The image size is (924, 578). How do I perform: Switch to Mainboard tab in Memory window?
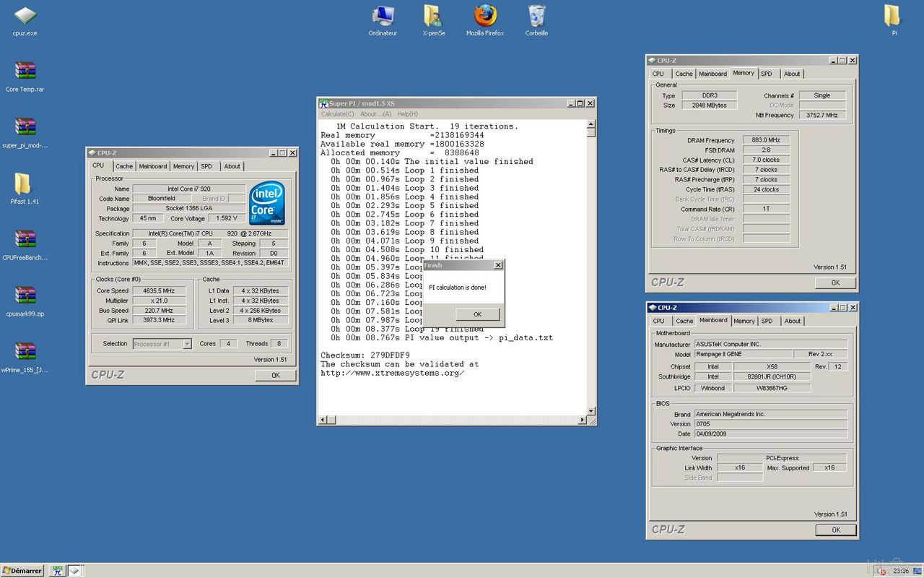(x=712, y=74)
